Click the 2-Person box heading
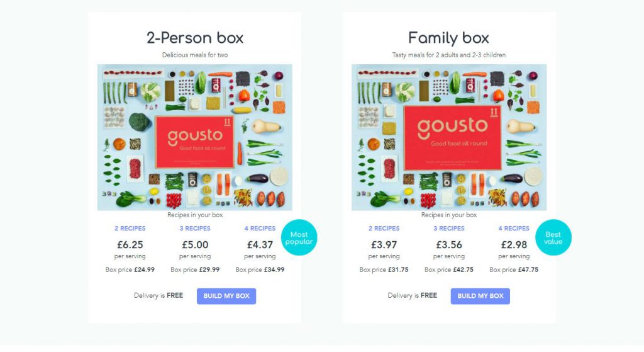644x352 pixels. pyautogui.click(x=195, y=38)
